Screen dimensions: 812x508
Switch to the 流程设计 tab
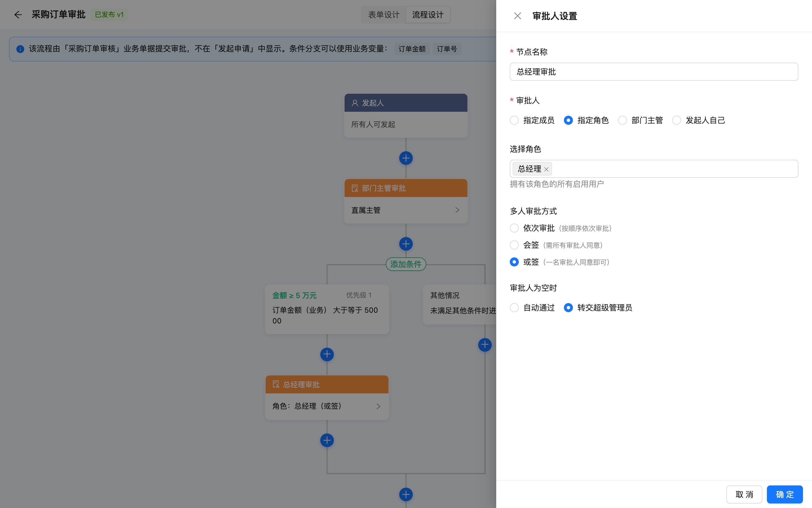click(x=428, y=15)
